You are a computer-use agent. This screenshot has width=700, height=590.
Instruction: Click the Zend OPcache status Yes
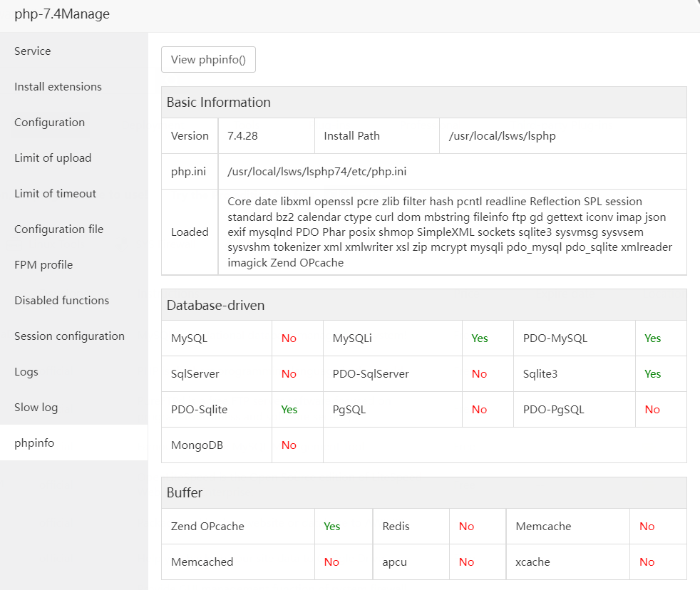[x=332, y=527]
